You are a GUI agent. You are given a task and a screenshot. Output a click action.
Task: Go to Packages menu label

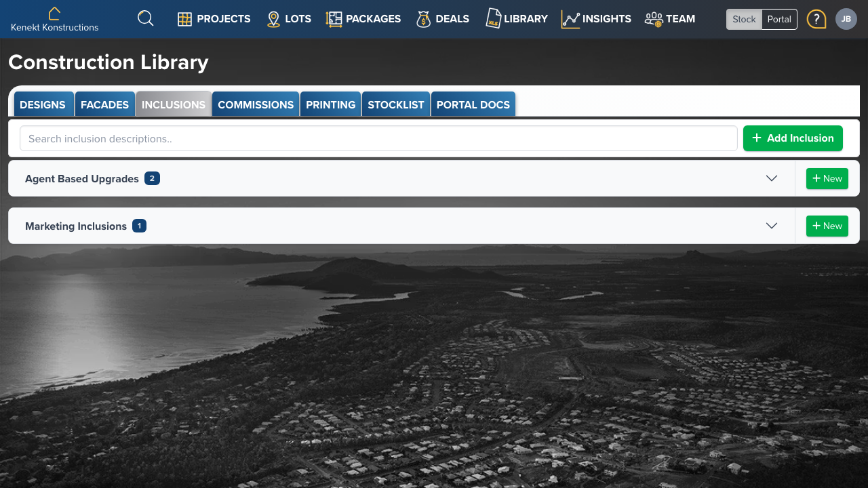pyautogui.click(x=374, y=19)
